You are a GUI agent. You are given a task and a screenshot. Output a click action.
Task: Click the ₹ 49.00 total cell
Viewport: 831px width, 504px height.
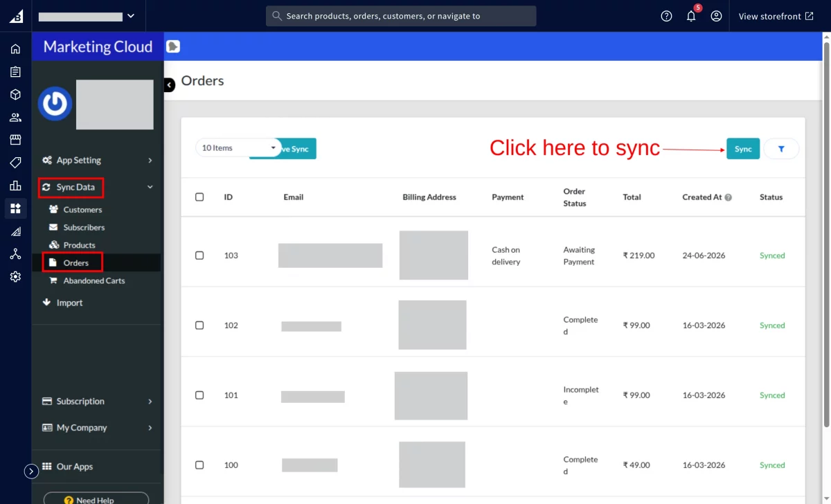click(636, 465)
